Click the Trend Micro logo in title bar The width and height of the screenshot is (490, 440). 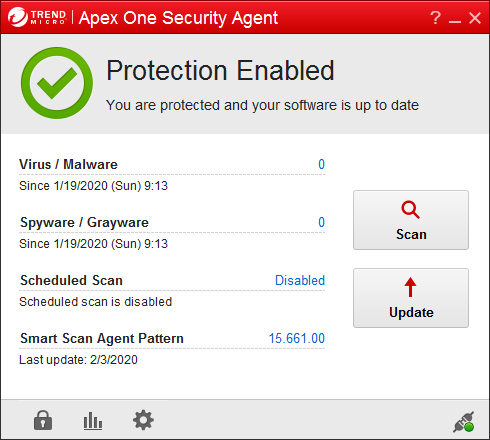click(37, 17)
